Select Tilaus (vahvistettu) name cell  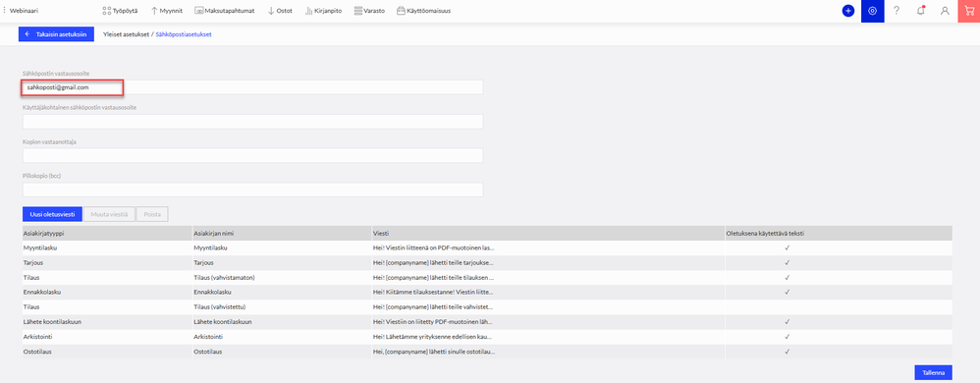[x=281, y=306]
